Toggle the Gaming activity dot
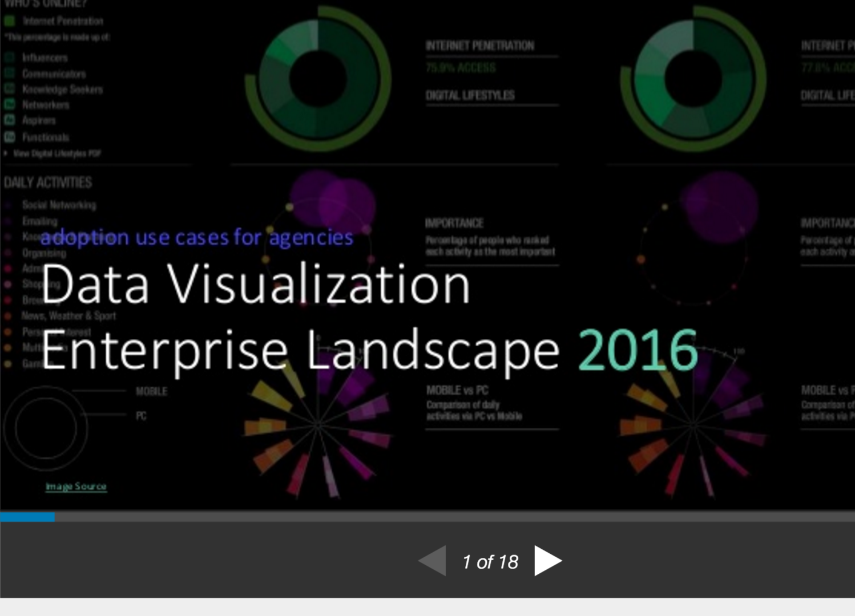This screenshot has height=616, width=855. click(x=7, y=363)
